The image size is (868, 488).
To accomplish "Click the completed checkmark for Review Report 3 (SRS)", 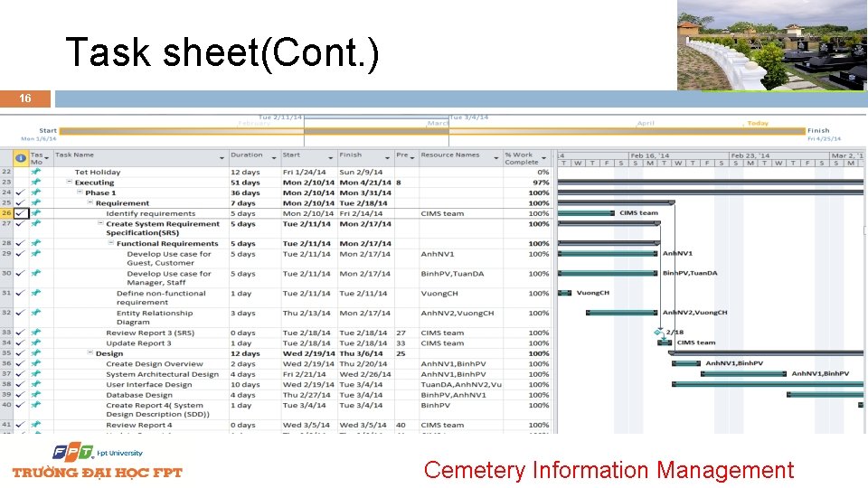I will tap(21, 333).
